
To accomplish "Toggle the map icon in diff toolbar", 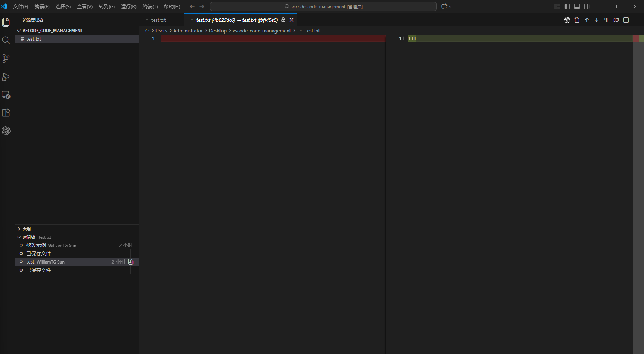I will point(616,20).
